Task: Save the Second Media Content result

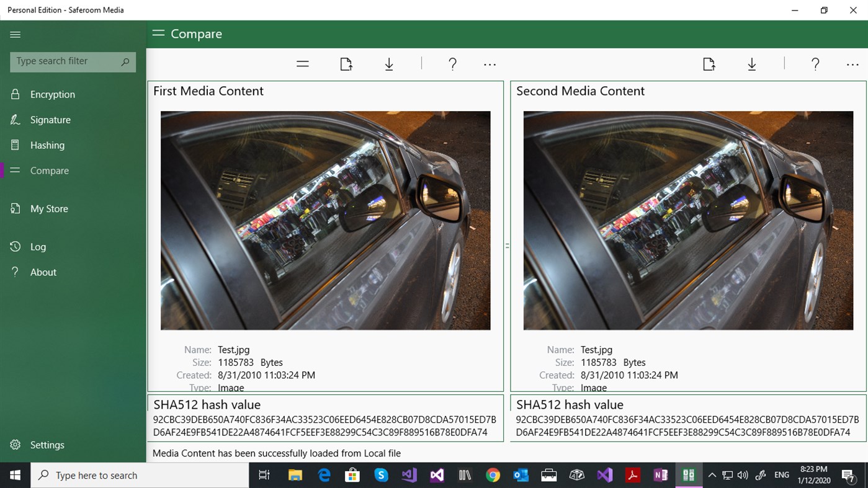Action: (752, 63)
